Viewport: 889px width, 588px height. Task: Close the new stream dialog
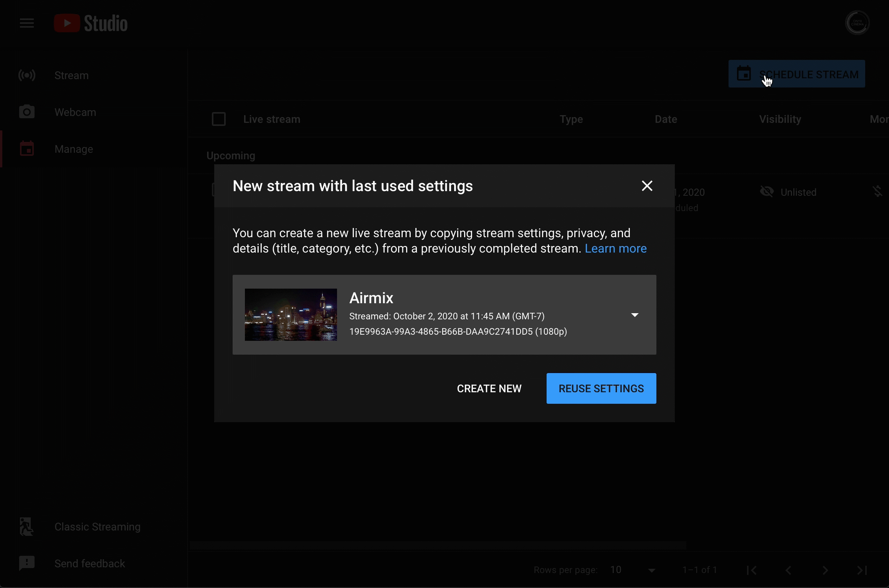647,186
